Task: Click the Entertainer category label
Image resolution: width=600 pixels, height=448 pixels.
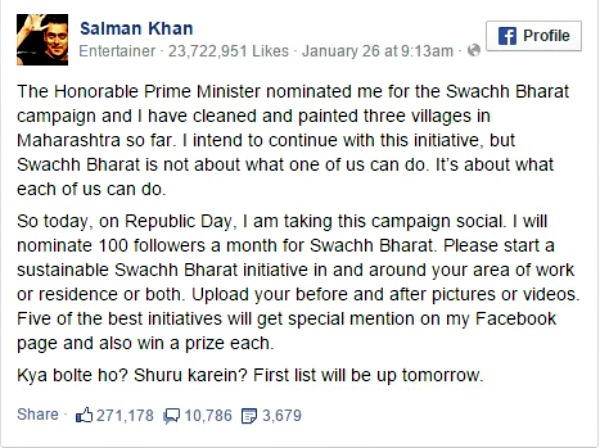Action: [117, 51]
